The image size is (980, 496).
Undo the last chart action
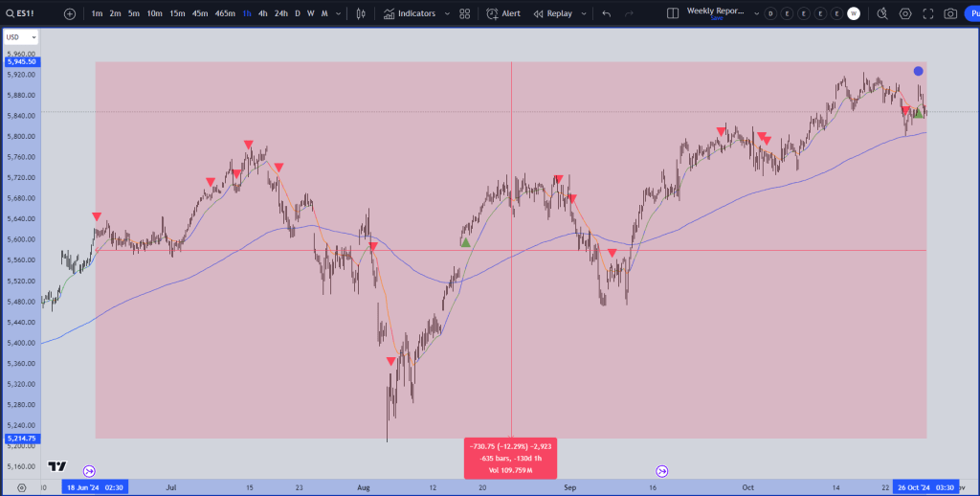tap(607, 13)
